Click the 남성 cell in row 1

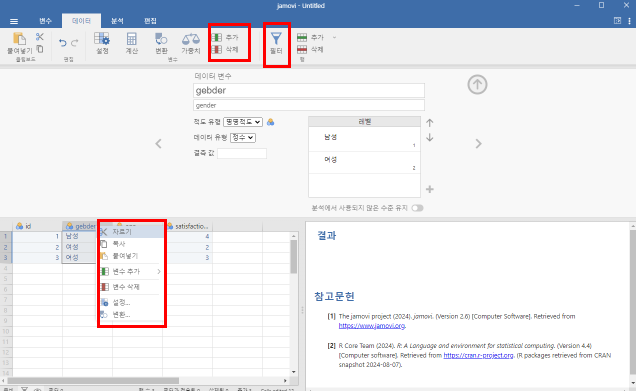tap(80, 236)
